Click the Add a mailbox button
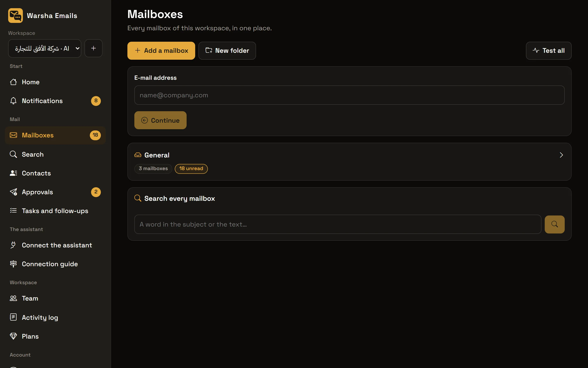 pos(161,51)
